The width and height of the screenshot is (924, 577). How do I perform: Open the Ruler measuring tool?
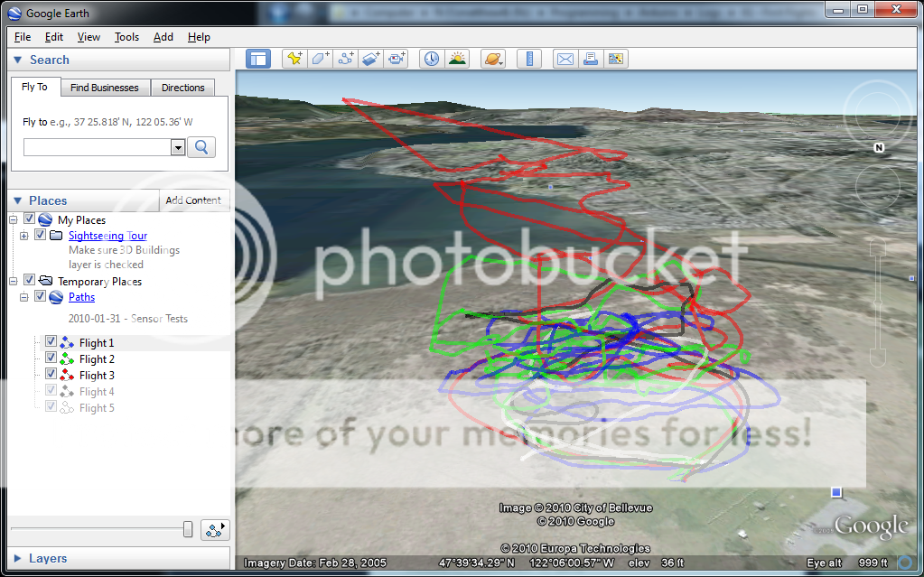click(x=528, y=59)
